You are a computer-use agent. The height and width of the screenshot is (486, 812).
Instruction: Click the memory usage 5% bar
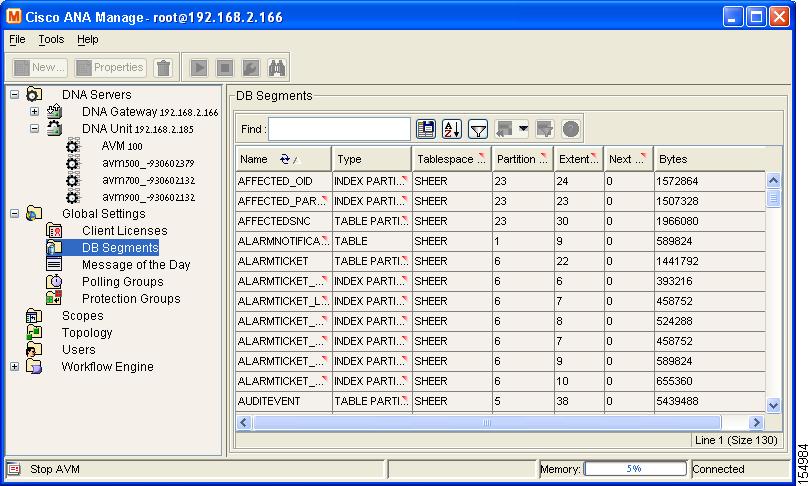click(635, 469)
